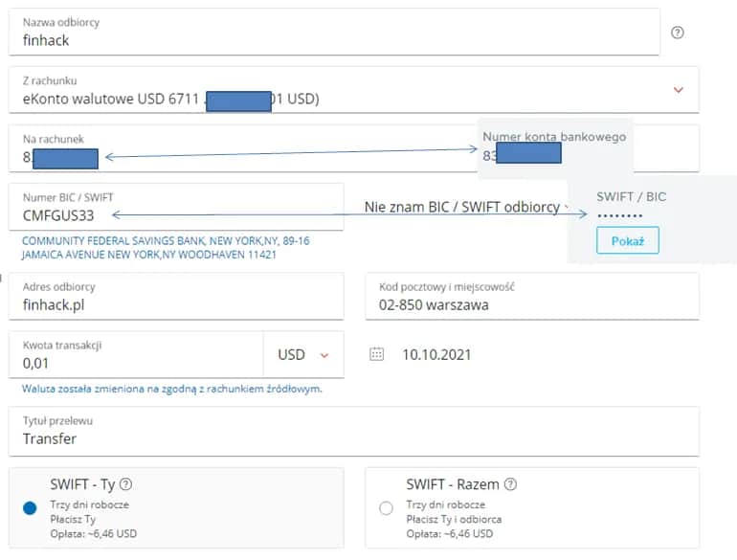The width and height of the screenshot is (737, 560).
Task: Open the USD currency dropdown
Action: [x=302, y=355]
